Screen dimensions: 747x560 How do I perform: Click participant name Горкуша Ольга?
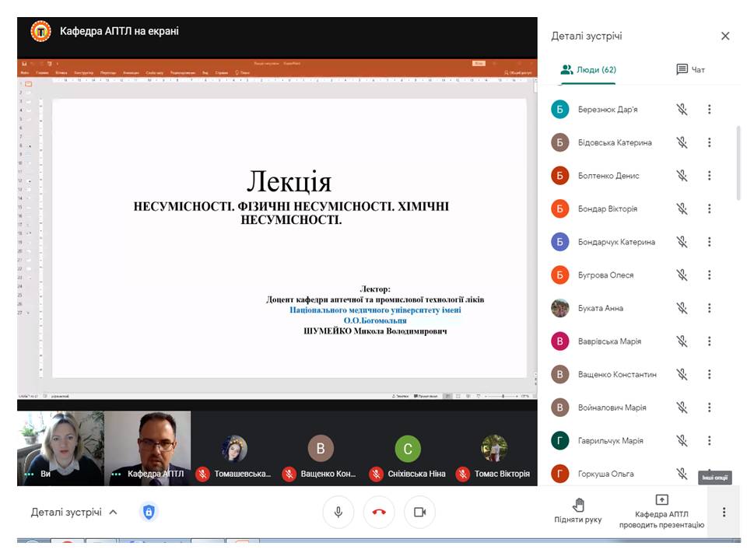coord(605,474)
